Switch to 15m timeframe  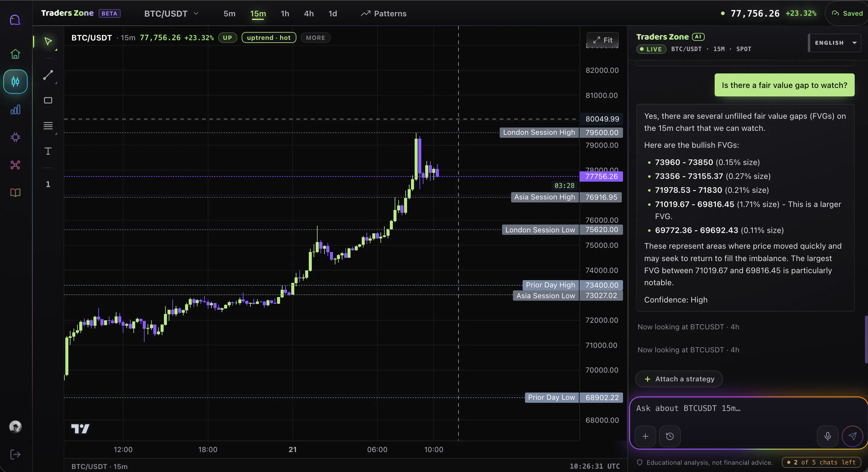click(258, 14)
